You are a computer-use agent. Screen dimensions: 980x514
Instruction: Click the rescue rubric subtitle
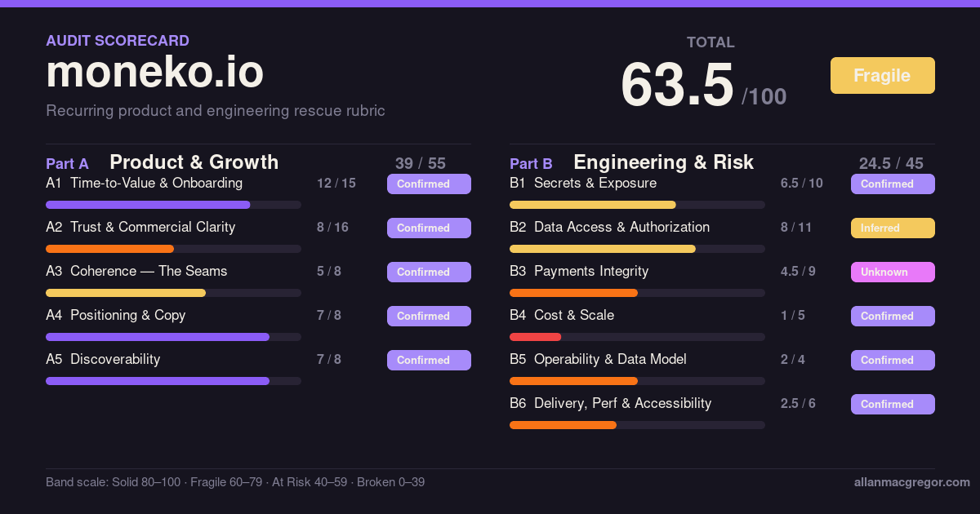pos(216,111)
